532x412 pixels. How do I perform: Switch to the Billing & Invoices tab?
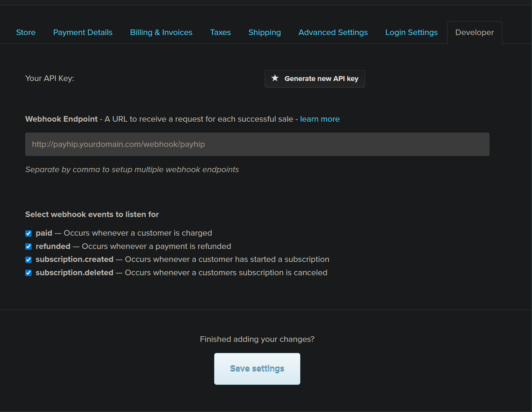pyautogui.click(x=161, y=32)
